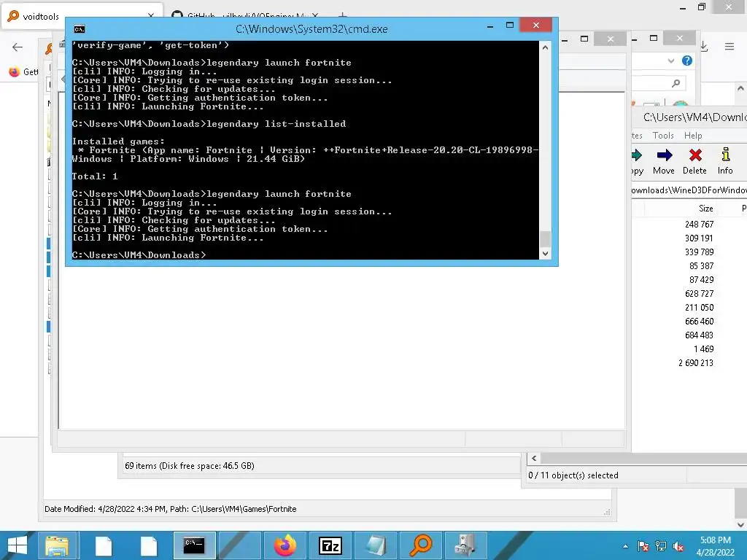The width and height of the screenshot is (747, 560).
Task: Select the file size 211 050 row
Action: click(x=699, y=307)
